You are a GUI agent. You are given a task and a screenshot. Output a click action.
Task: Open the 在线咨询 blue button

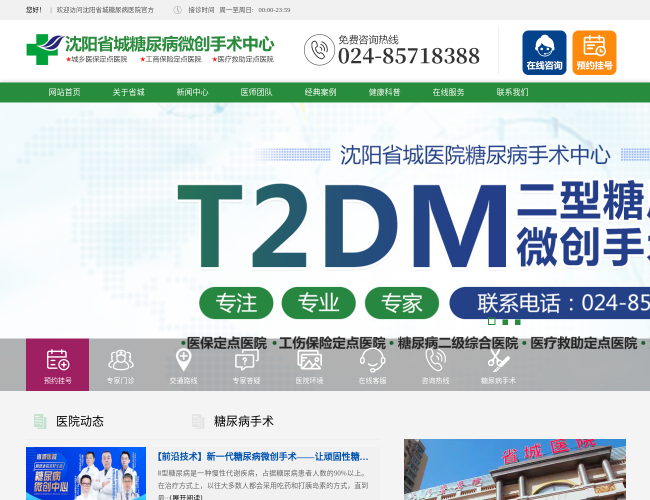coord(544,53)
